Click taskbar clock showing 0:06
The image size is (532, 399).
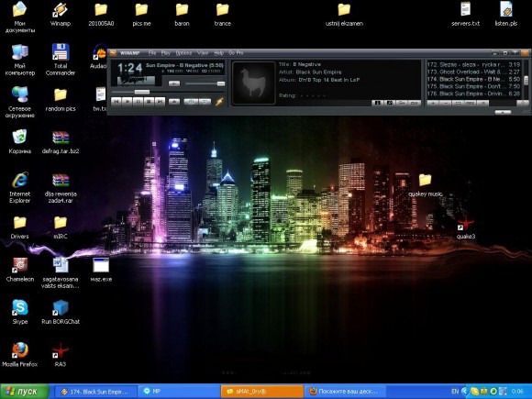[517, 392]
